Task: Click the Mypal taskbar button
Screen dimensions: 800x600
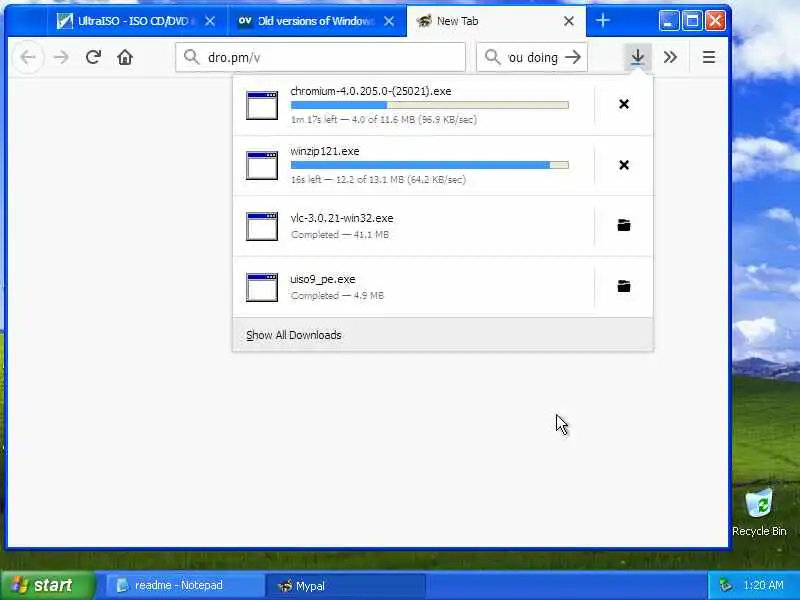Action: 346,586
